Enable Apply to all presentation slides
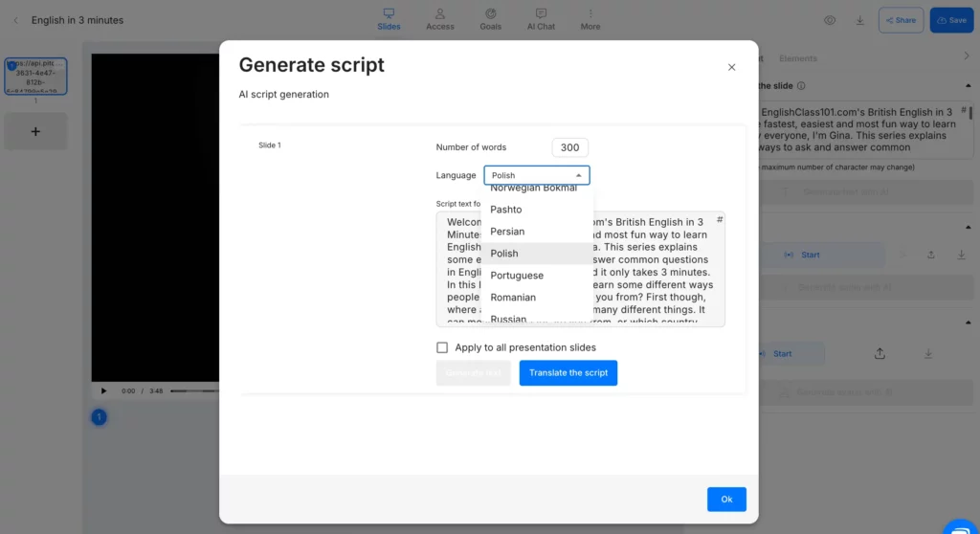The height and width of the screenshot is (534, 980). pos(442,347)
